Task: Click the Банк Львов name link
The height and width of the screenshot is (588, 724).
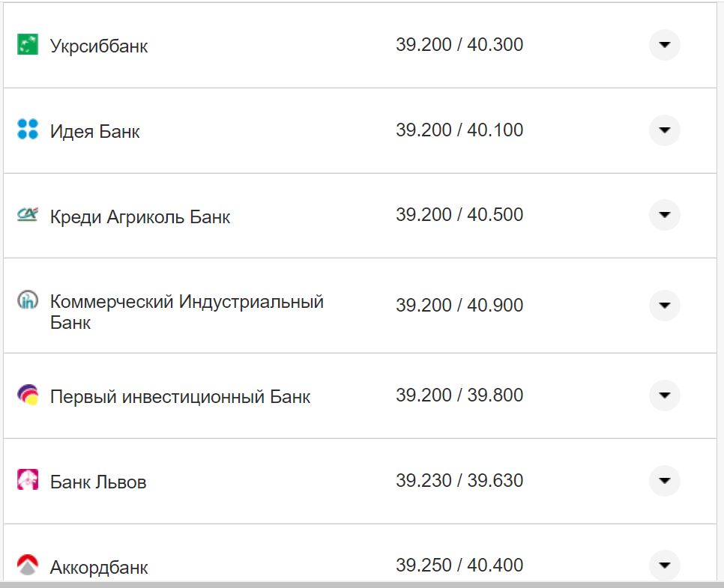Action: [97, 481]
